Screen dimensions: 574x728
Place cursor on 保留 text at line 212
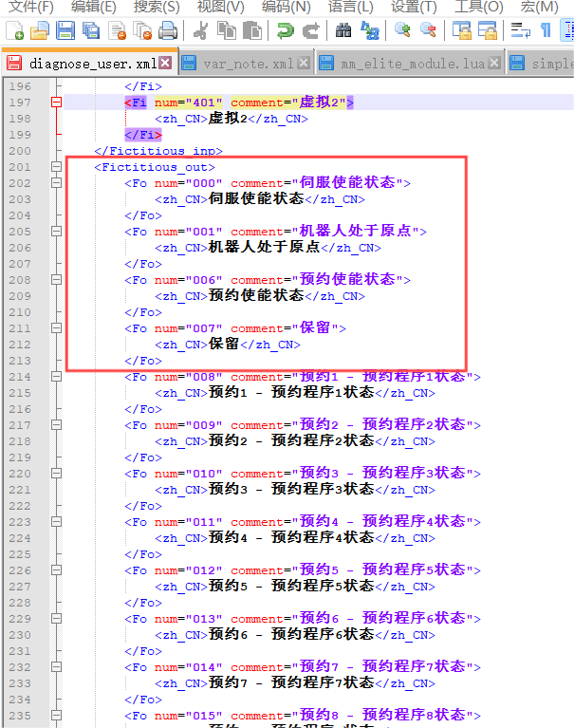[224, 345]
